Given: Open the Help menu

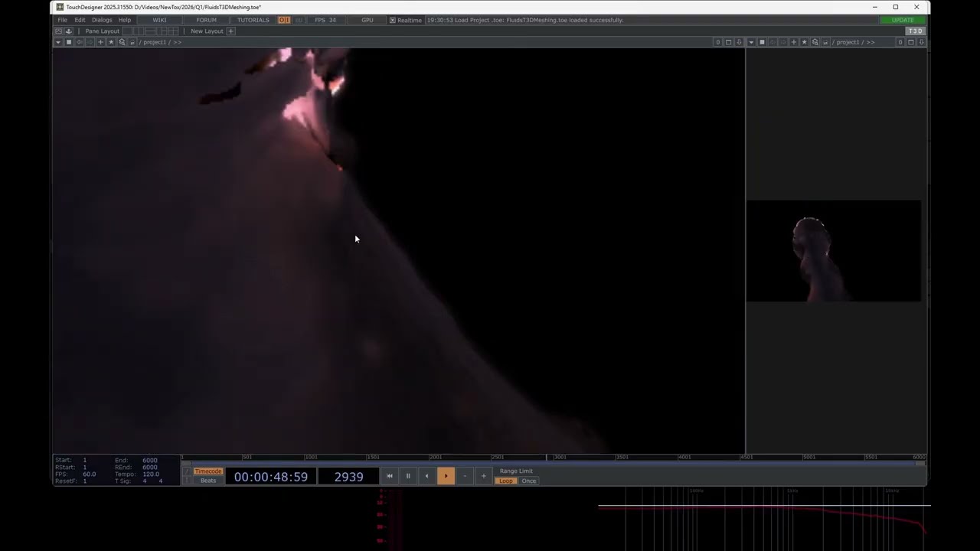Looking at the screenshot, I should pos(125,20).
